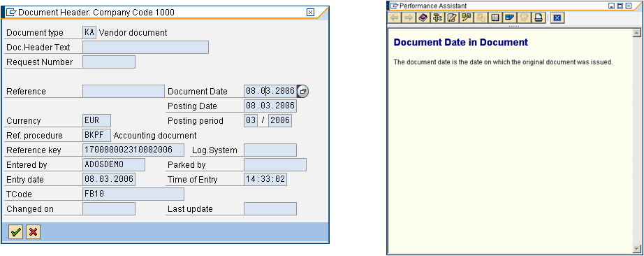644x256 pixels.
Task: Click the green checkmark Continue button
Action: (16, 232)
